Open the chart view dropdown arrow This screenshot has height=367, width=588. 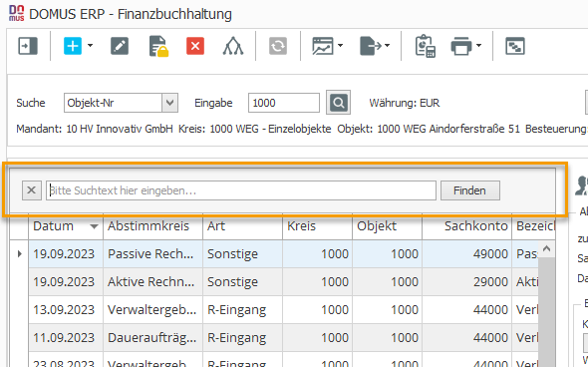pos(340,46)
